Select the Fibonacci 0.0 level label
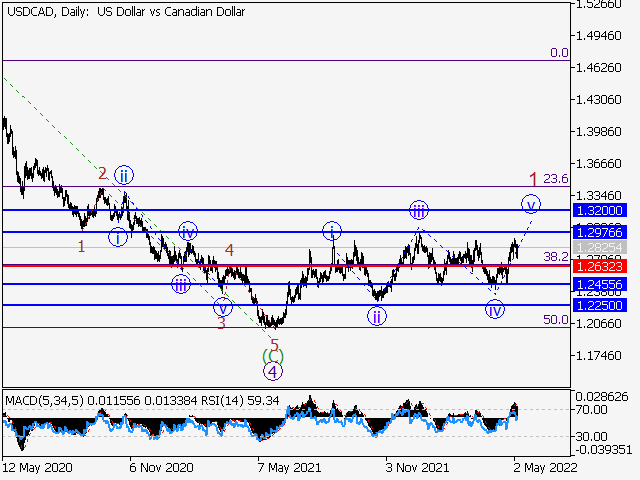Image resolution: width=640 pixels, height=480 pixels. pos(559,53)
